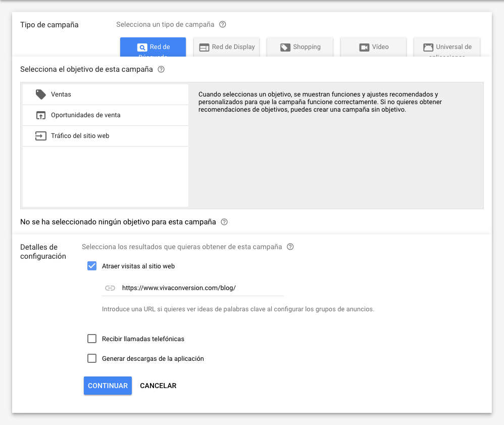Image resolution: width=504 pixels, height=425 pixels.
Task: Uncheck Atraer visitas al sitio web
Action: (92, 266)
